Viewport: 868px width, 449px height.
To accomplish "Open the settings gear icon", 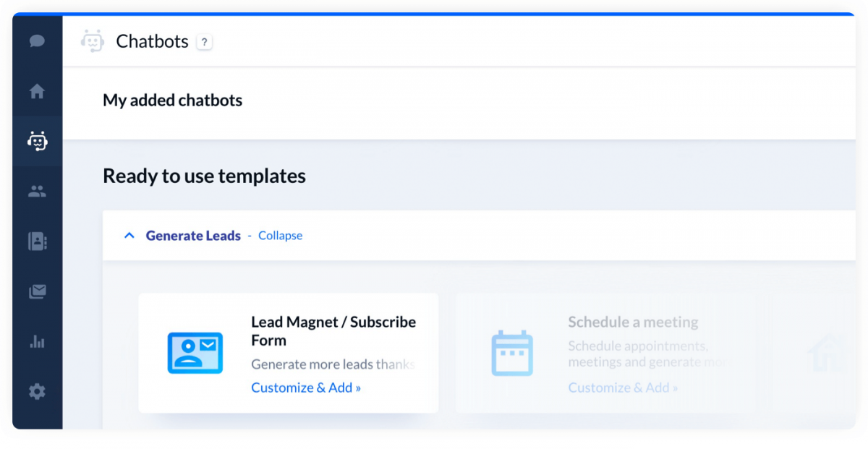I will pos(37,392).
